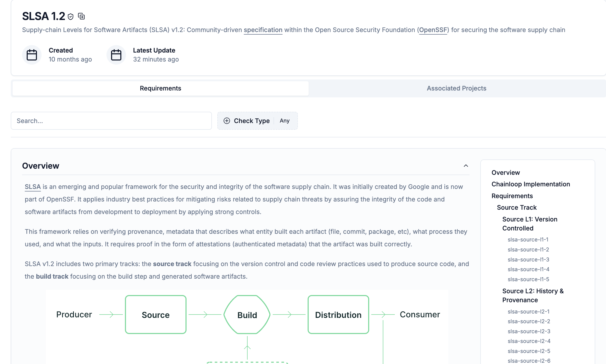
Task: Click the copy icon beside the title
Action: (x=81, y=16)
